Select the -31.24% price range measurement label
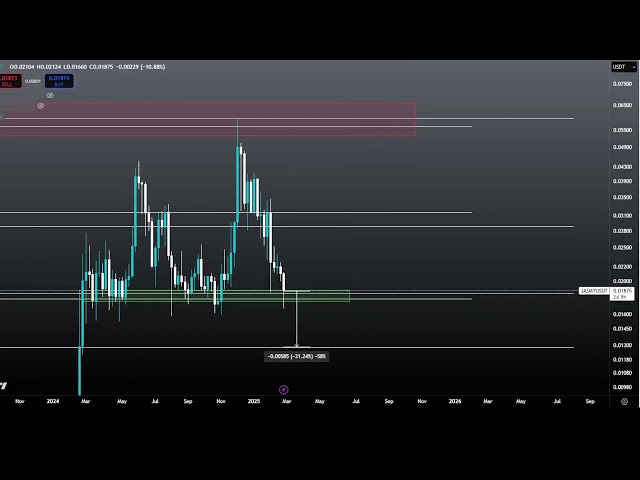Screen dimensions: 640x480 (x=296, y=356)
